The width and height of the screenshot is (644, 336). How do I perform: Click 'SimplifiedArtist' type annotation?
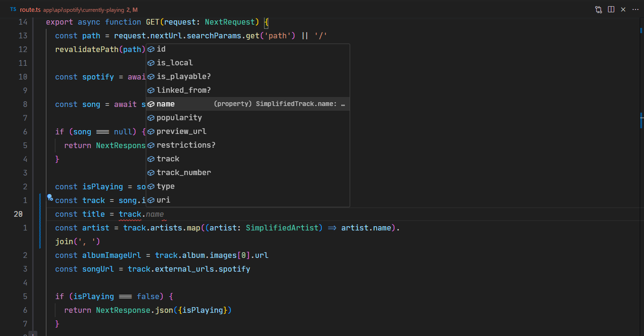[x=282, y=228]
